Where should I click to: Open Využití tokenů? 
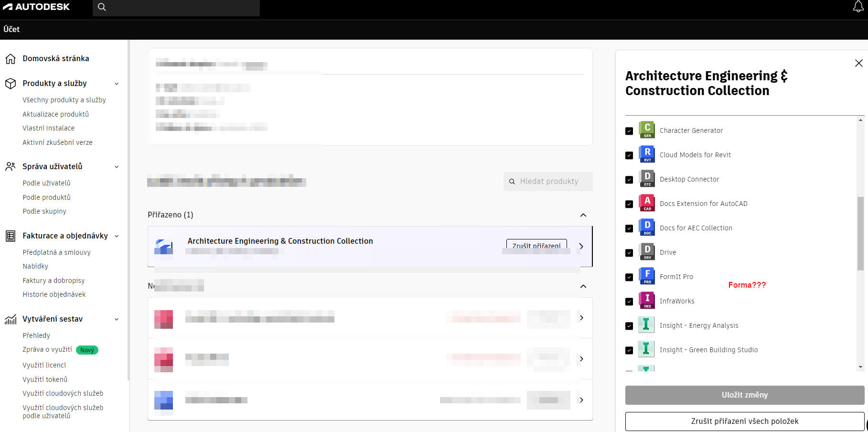click(45, 379)
